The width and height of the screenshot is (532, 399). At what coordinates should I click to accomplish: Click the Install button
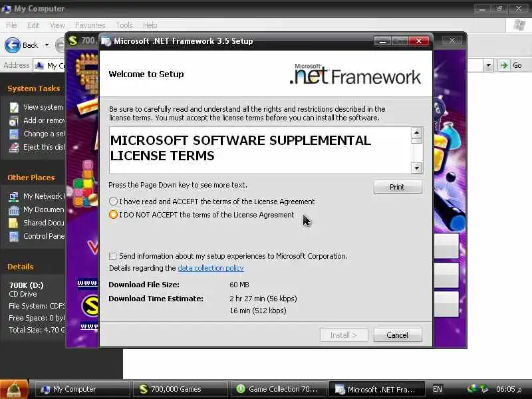click(343, 335)
